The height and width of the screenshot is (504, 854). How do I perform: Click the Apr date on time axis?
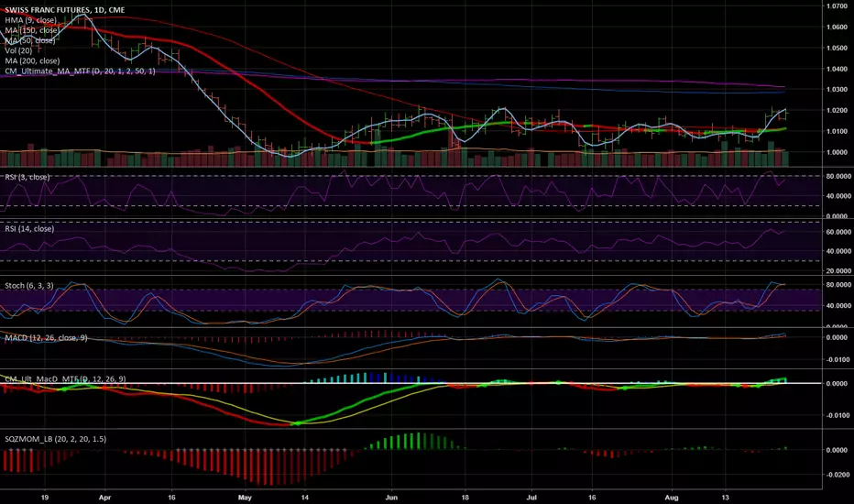105,498
